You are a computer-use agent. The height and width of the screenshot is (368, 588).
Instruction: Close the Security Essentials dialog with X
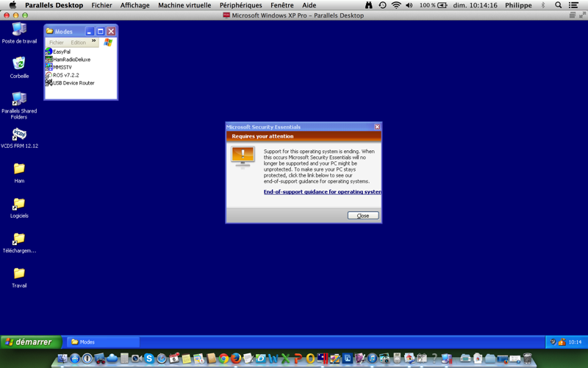pyautogui.click(x=377, y=127)
